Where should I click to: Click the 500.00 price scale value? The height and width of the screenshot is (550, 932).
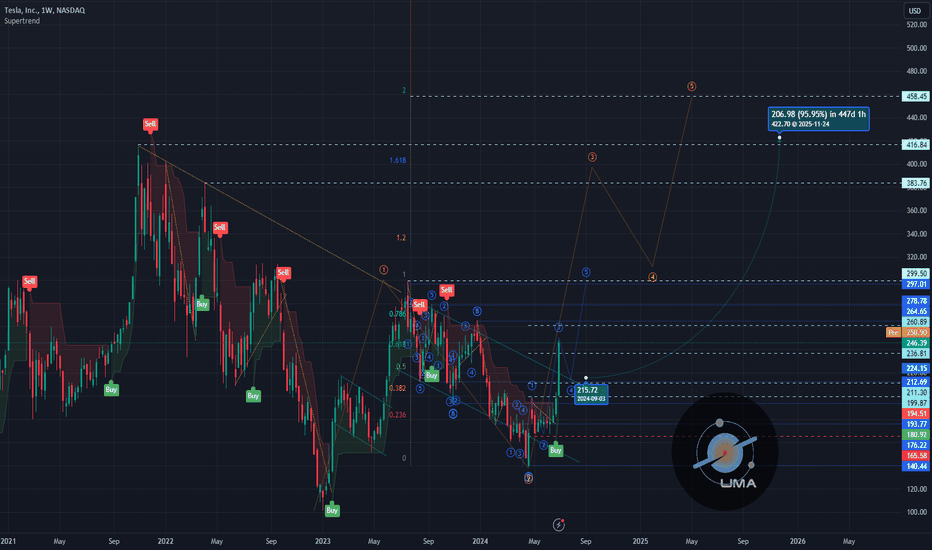pyautogui.click(x=917, y=48)
